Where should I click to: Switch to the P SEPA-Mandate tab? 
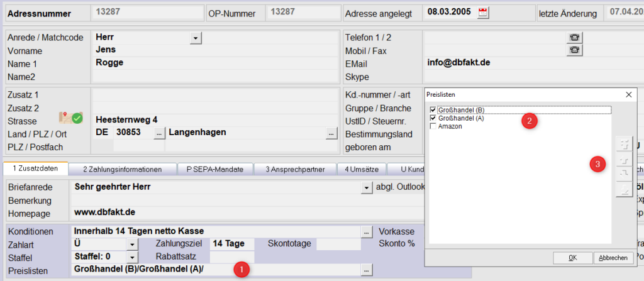(215, 169)
